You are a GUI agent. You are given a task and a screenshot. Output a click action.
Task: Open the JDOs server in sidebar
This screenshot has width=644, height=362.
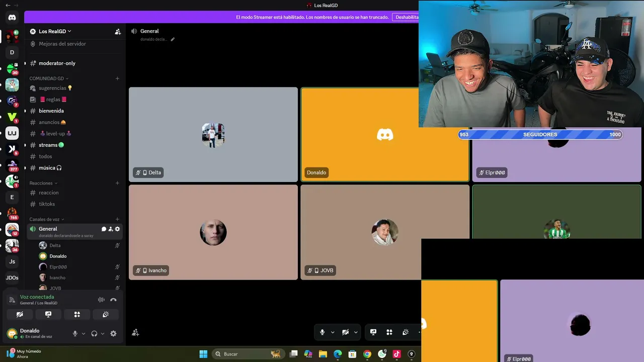pyautogui.click(x=12, y=278)
